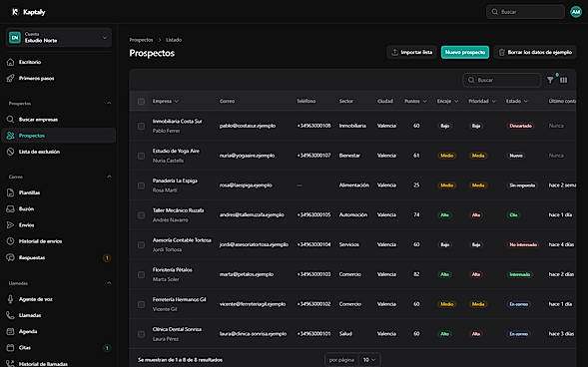Click the Prospectos people icon

pos(11,136)
